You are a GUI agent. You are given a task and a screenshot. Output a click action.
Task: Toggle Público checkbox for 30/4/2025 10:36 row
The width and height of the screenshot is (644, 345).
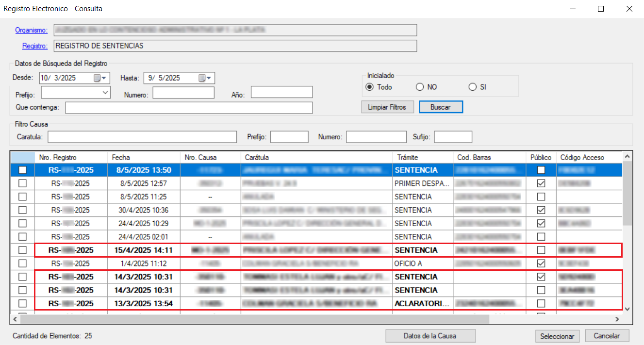(x=541, y=210)
